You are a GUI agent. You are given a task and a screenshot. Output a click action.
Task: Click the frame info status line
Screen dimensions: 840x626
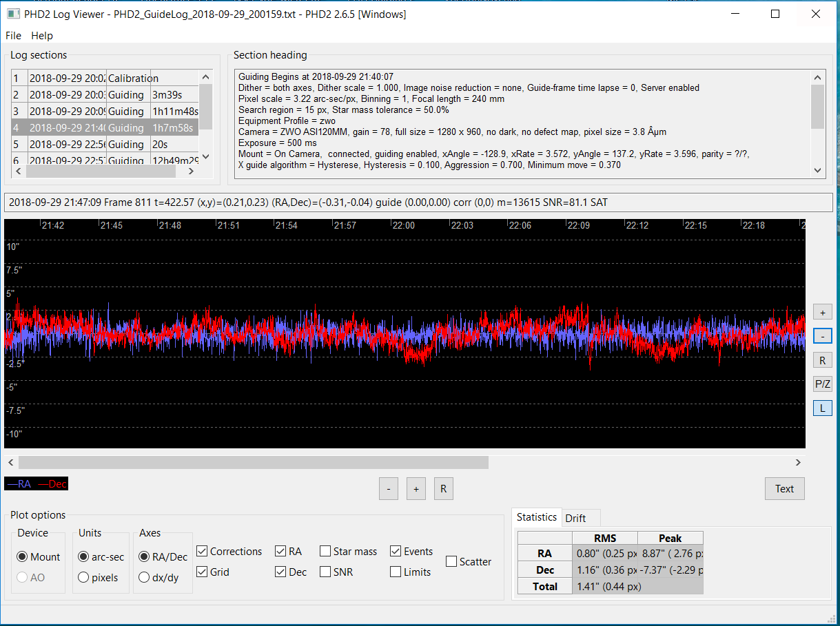click(418, 202)
